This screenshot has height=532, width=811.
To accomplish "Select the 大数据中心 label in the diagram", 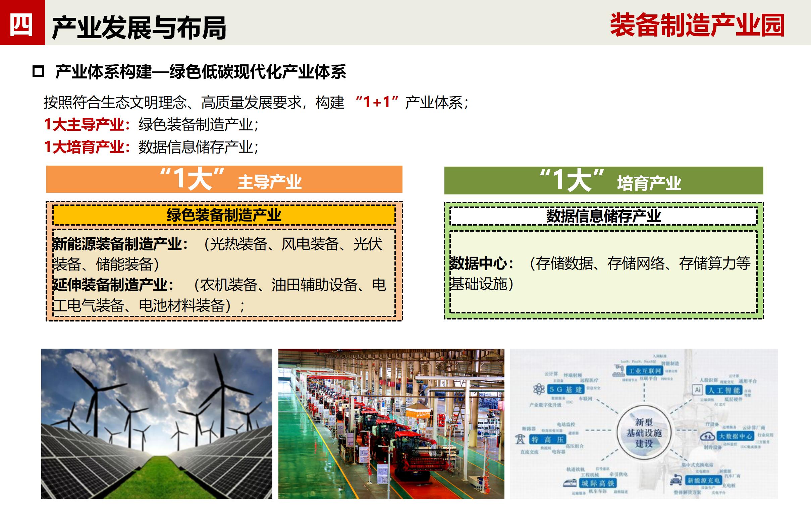I will [735, 436].
